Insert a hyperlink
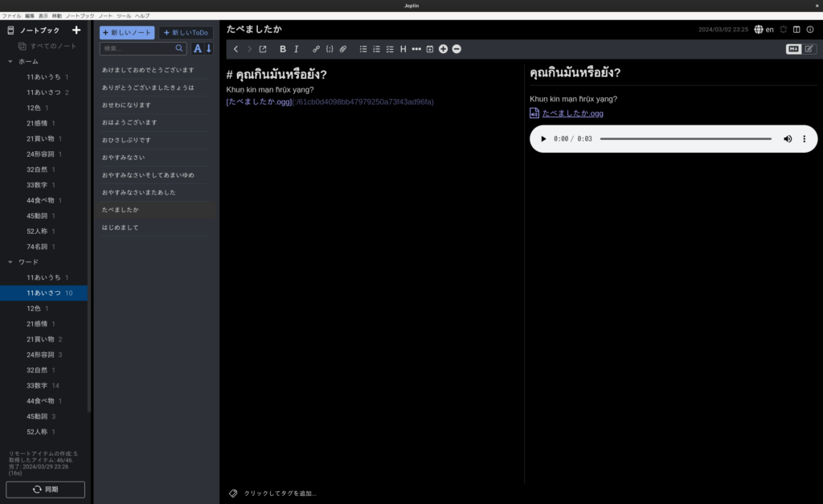The image size is (823, 504). pos(316,49)
